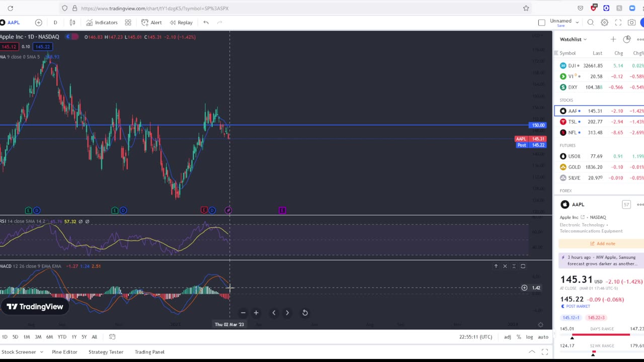
Task: Take a chart snapshot with camera icon
Action: [631, 22]
